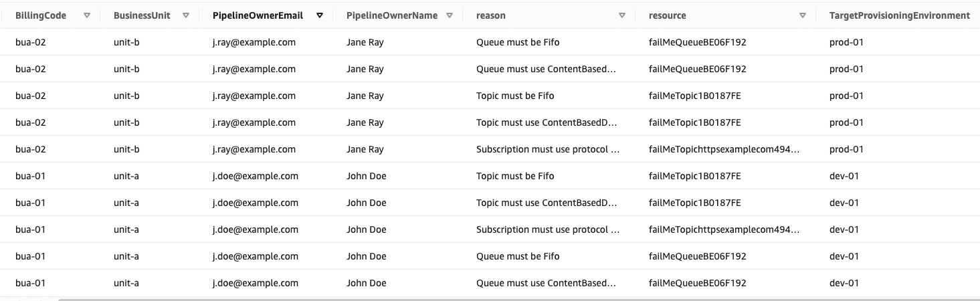Screen dimensions: 980x301
Task: Click the TargetProvisioningEnvironment column header label
Action: pos(899,15)
